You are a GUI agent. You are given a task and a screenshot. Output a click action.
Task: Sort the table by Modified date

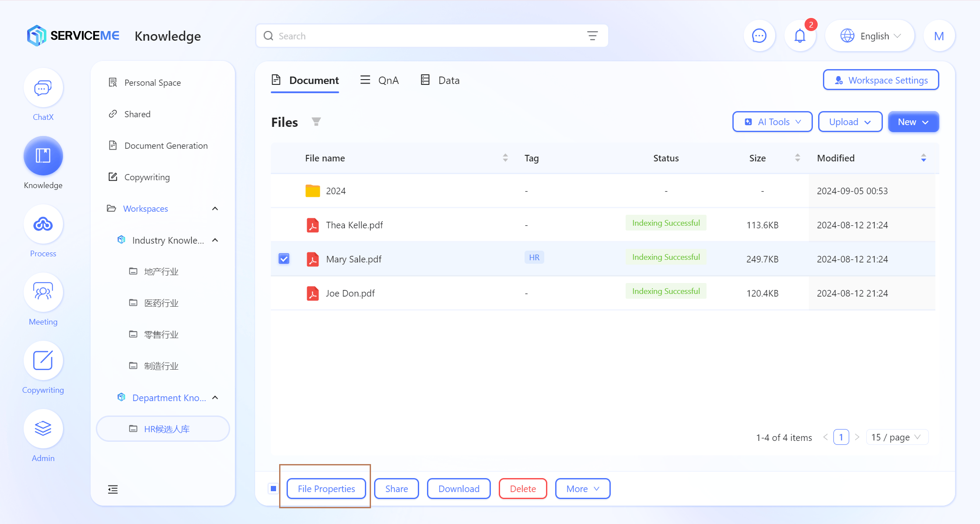(x=924, y=158)
